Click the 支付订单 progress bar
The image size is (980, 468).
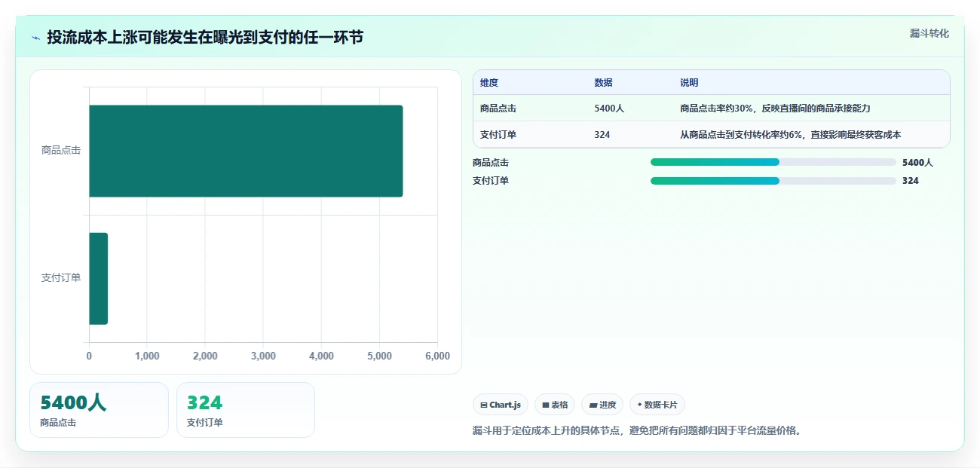(773, 181)
